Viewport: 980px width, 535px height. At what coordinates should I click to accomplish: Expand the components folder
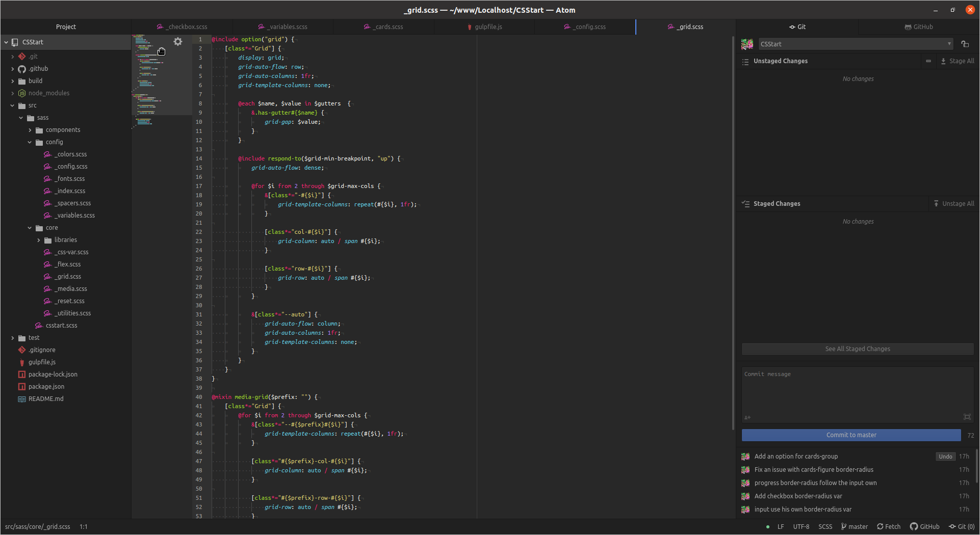pyautogui.click(x=30, y=130)
